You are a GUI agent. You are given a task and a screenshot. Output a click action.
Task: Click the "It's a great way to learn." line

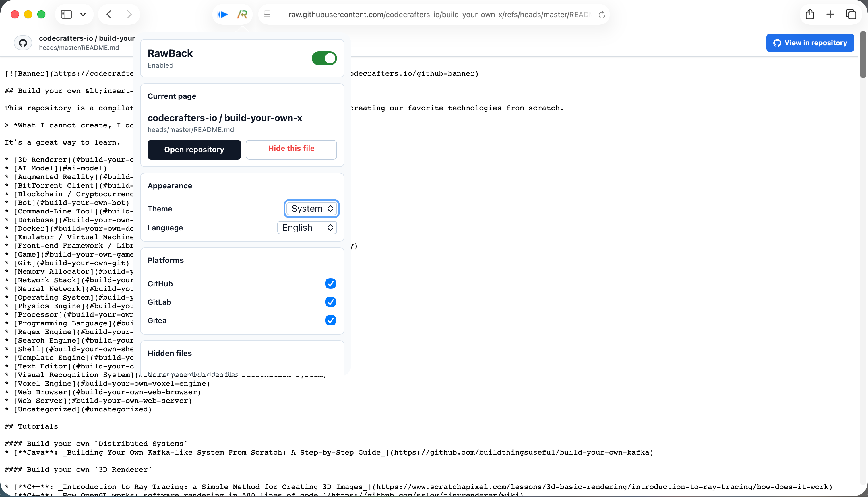coord(63,142)
